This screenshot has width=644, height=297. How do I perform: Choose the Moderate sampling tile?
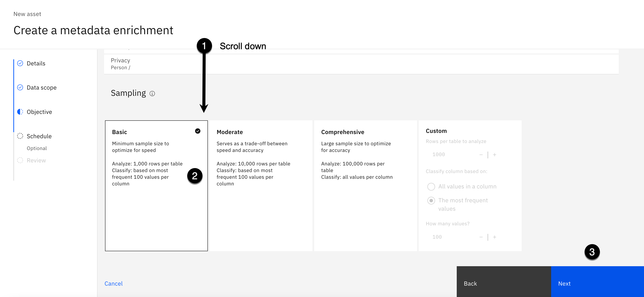point(261,185)
